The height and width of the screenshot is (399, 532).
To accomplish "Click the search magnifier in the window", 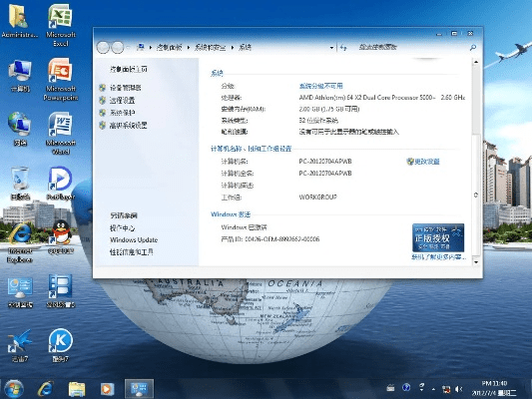I will 473,48.
